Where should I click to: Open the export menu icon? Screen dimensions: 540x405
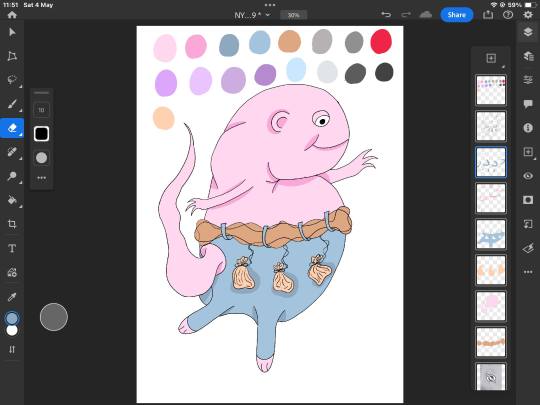pyautogui.click(x=488, y=14)
